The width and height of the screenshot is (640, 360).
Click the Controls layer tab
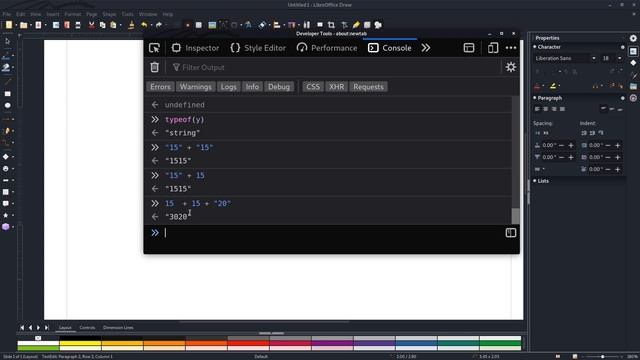pos(87,327)
